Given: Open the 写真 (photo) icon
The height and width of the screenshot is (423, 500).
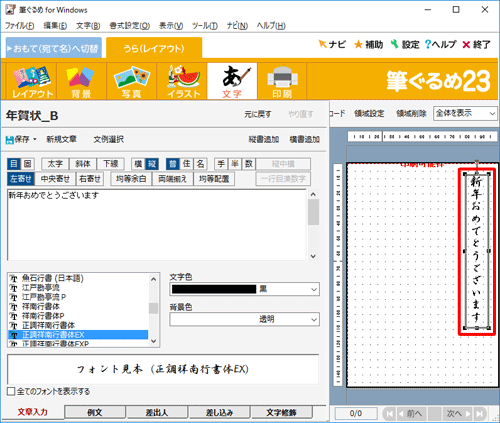Looking at the screenshot, I should coord(132,82).
